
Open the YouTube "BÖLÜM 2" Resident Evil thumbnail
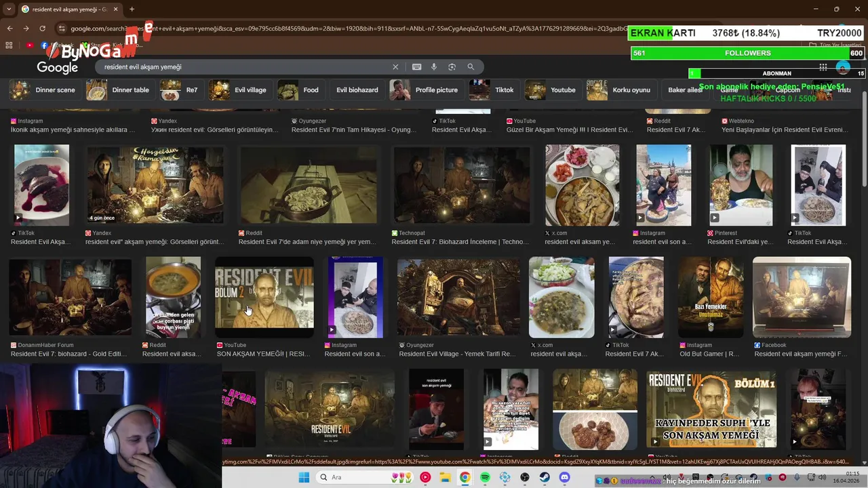pos(264,297)
